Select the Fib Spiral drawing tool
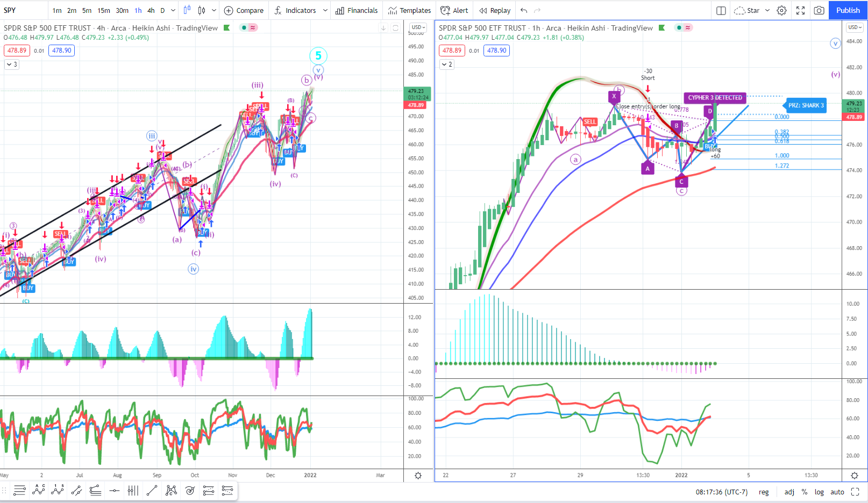This screenshot has height=503, width=868. 190,490
